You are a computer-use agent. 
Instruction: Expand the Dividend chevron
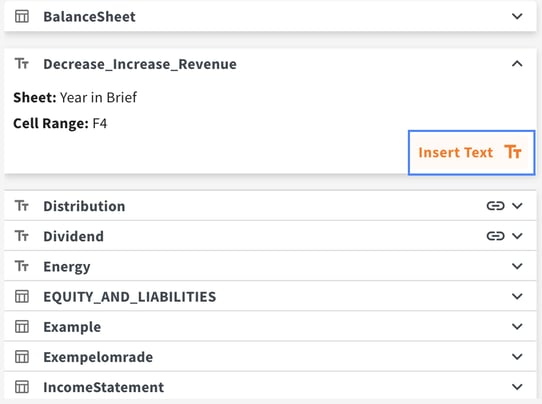[517, 236]
